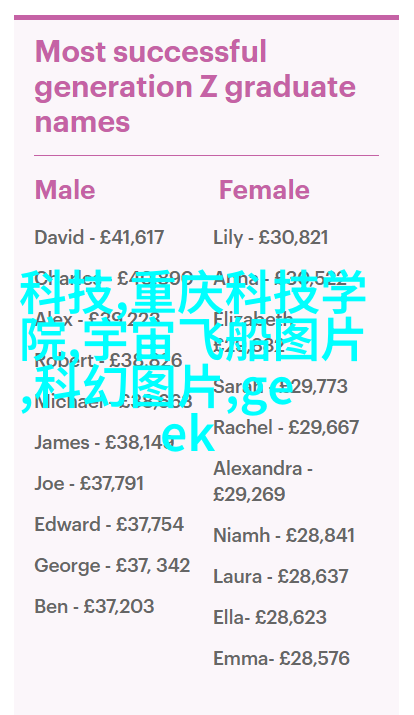
Task: Select the Laura - £28,637 row
Action: (x=280, y=576)
